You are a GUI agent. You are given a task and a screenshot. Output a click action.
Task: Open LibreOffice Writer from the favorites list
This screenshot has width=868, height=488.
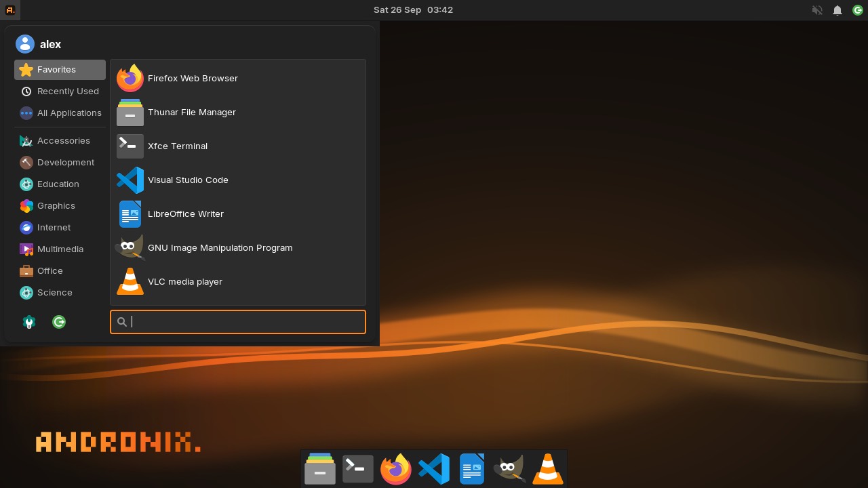238,214
